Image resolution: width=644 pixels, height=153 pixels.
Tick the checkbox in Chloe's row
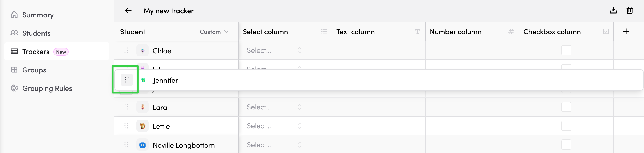[566, 50]
